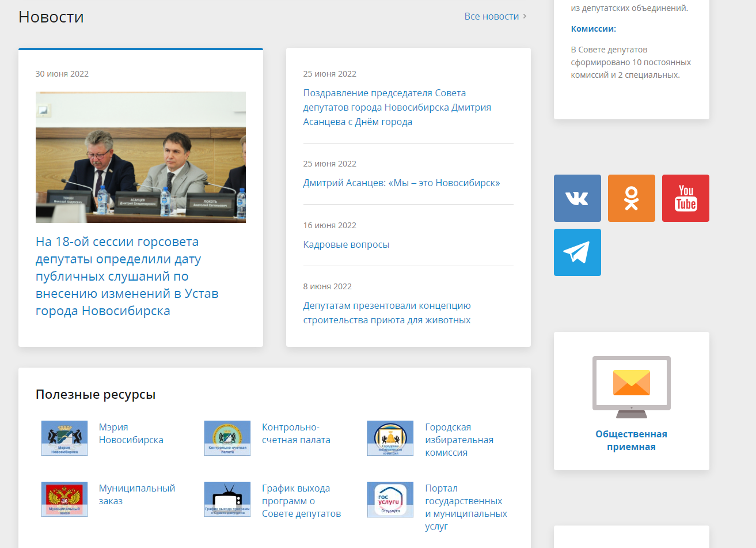Open the Комиссии link in sidebar
Screen dimensions: 756x548
(x=593, y=29)
